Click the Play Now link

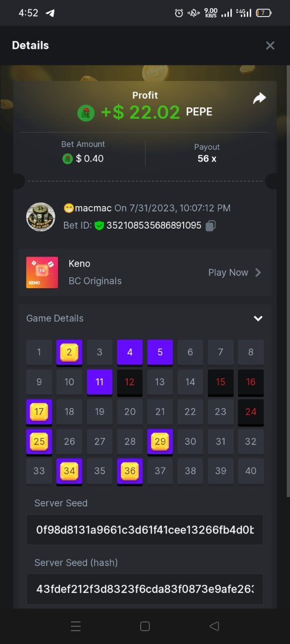point(228,272)
